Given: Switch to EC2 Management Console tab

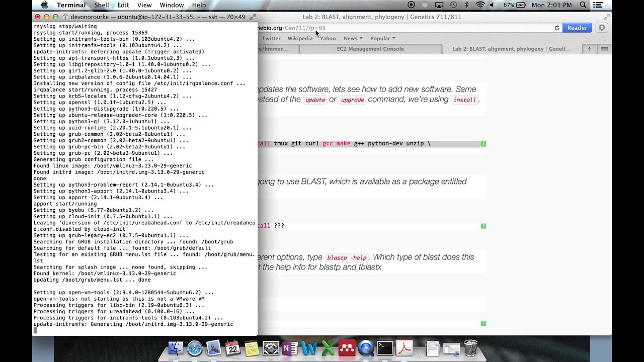Looking at the screenshot, I should click(370, 49).
